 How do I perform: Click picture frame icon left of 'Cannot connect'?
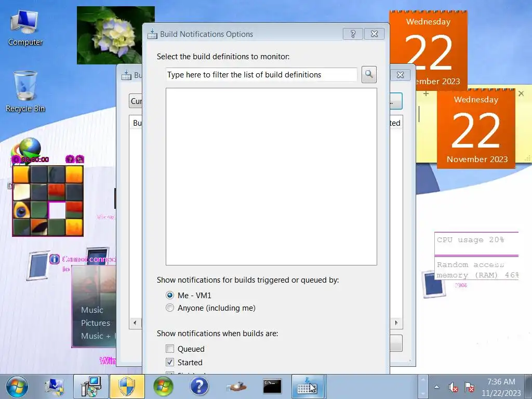pos(37,265)
